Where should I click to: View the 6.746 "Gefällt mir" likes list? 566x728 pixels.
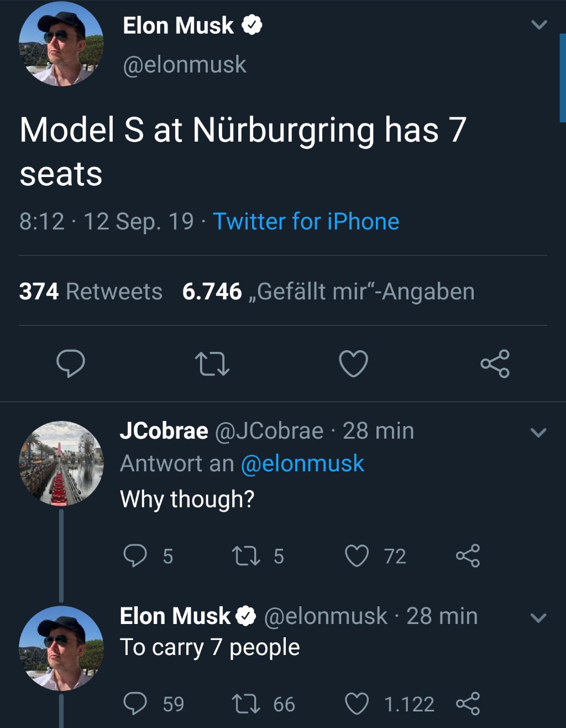point(328,292)
